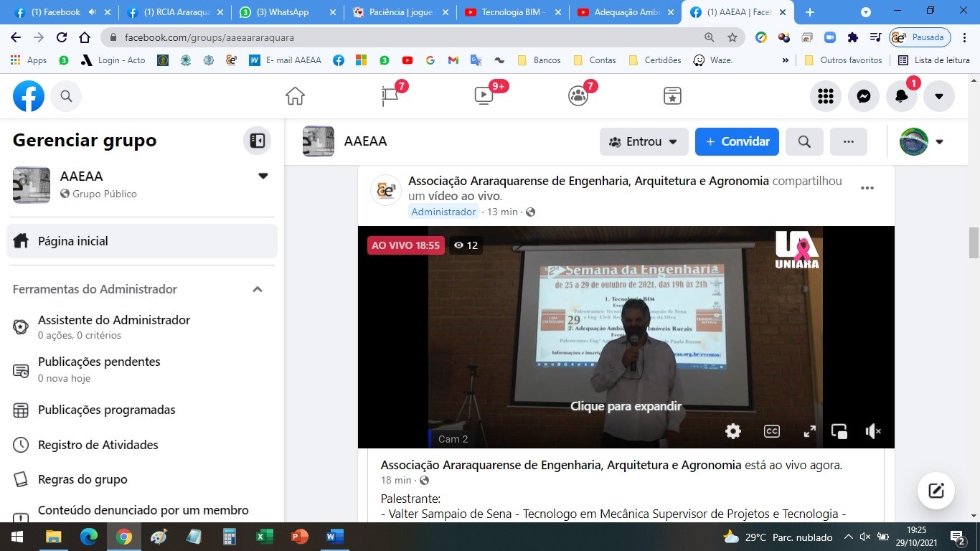Open Facebook search magnifier beside the logo

point(66,96)
